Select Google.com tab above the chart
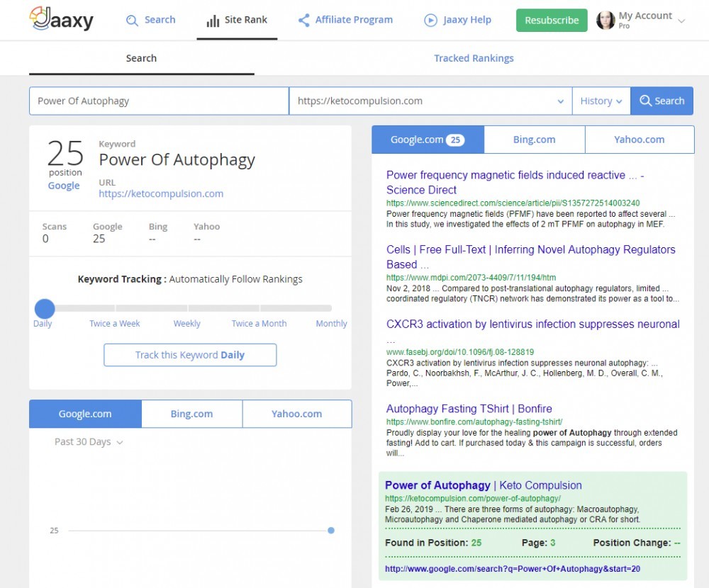The width and height of the screenshot is (709, 588). click(85, 414)
